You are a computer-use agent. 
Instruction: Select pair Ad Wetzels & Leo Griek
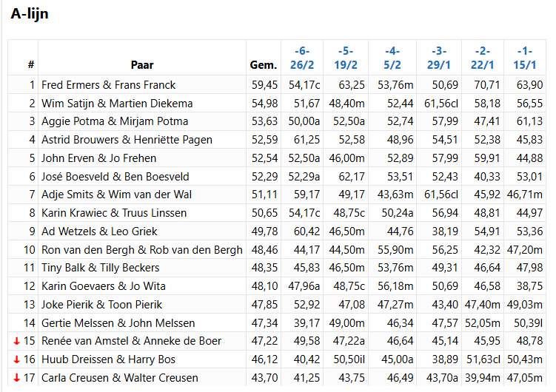tap(99, 232)
